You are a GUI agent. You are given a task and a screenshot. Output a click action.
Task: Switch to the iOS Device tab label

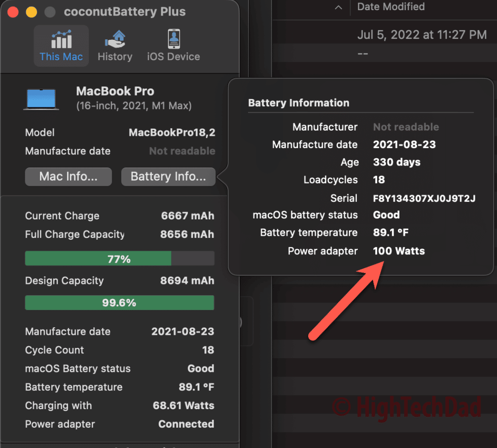[173, 57]
